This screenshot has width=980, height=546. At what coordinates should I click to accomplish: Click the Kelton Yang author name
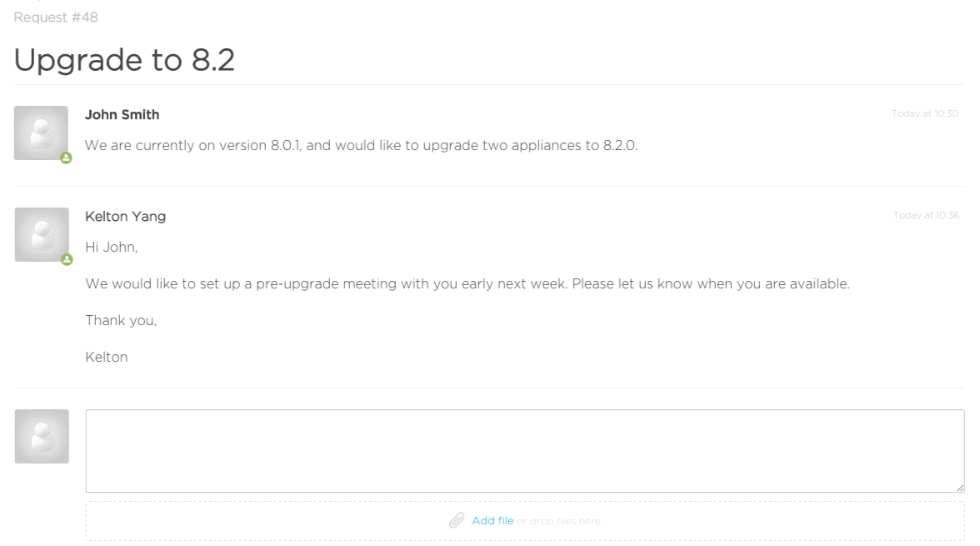(126, 217)
